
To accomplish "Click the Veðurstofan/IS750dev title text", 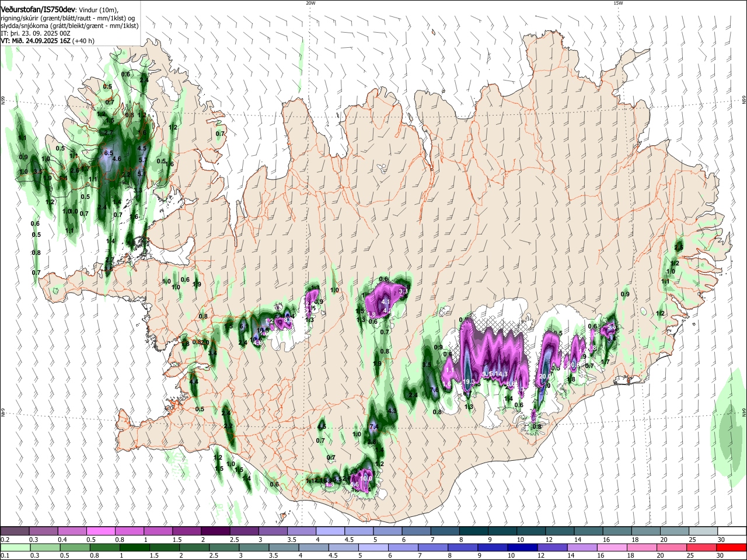I will coord(39,9).
